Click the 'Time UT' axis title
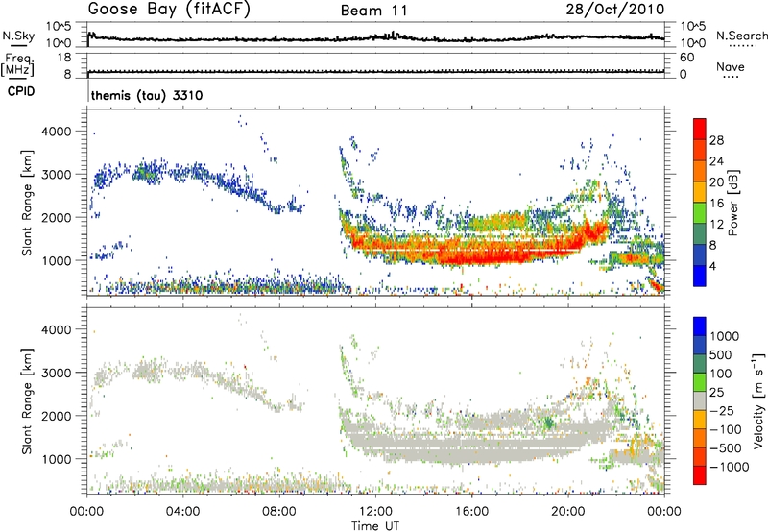The width and height of the screenshot is (768, 532). coord(375,526)
